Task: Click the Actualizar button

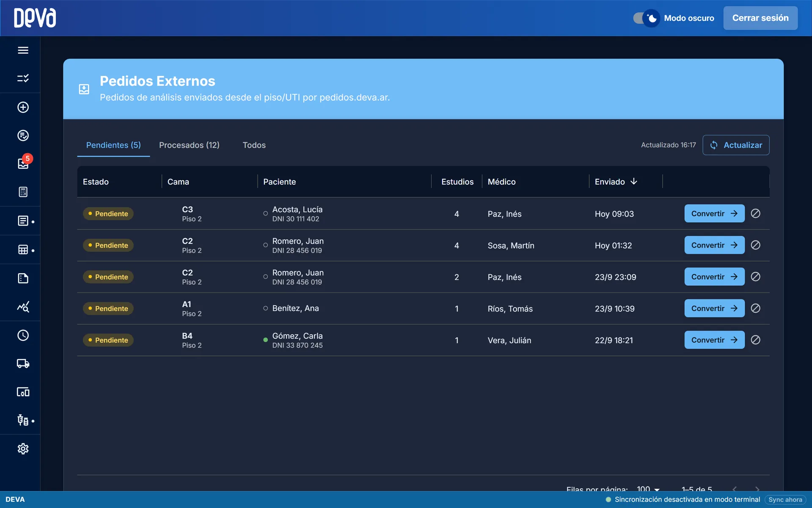Action: (x=736, y=145)
